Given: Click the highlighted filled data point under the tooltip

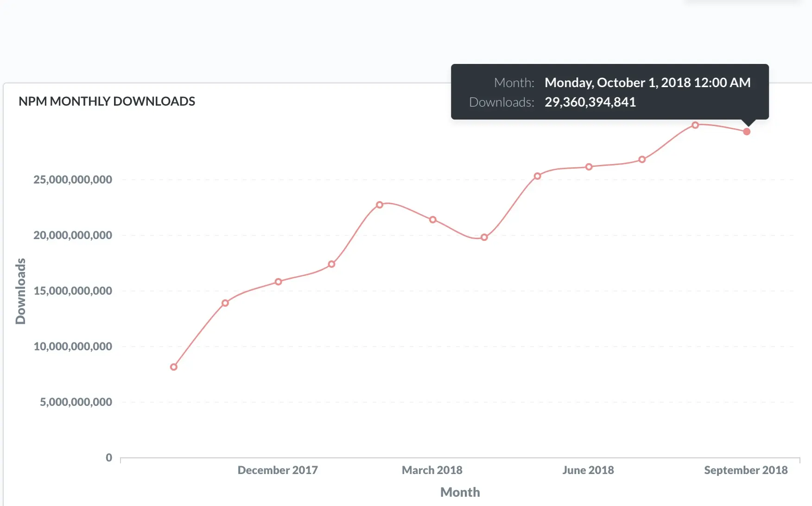Looking at the screenshot, I should [x=747, y=132].
